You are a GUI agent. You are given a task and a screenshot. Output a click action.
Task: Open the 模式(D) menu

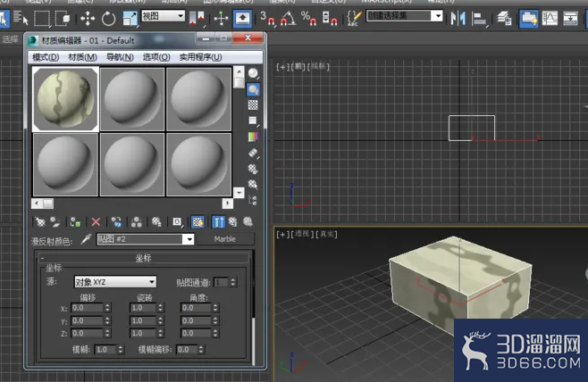[46, 57]
